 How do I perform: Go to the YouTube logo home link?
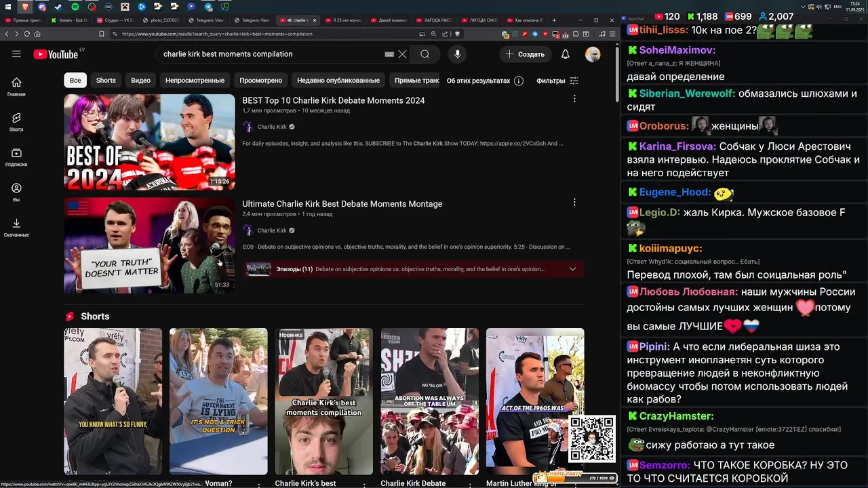click(x=56, y=54)
